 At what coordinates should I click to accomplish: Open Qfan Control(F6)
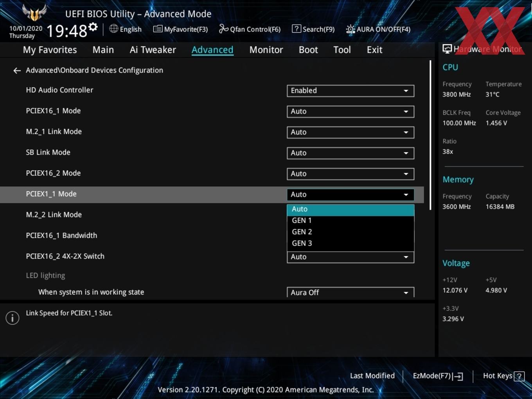(x=250, y=29)
